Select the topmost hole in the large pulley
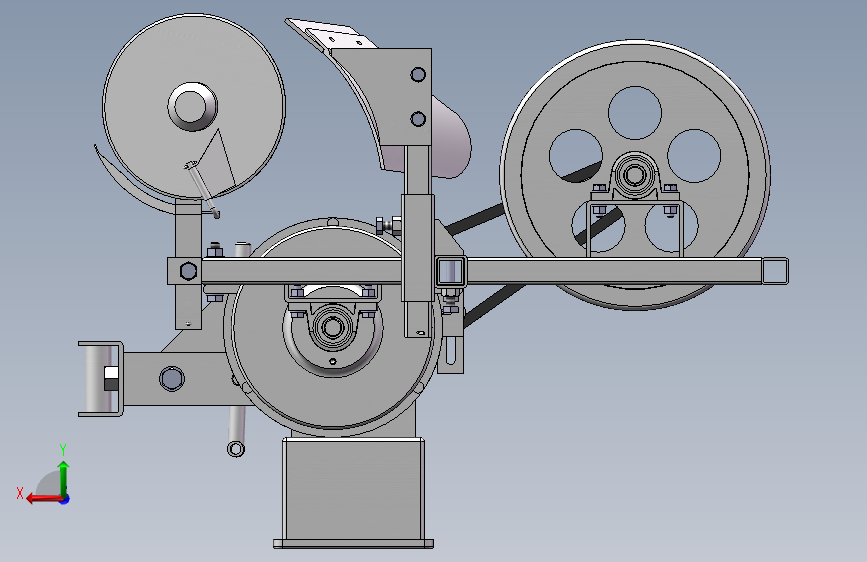867x562 pixels. (635, 113)
